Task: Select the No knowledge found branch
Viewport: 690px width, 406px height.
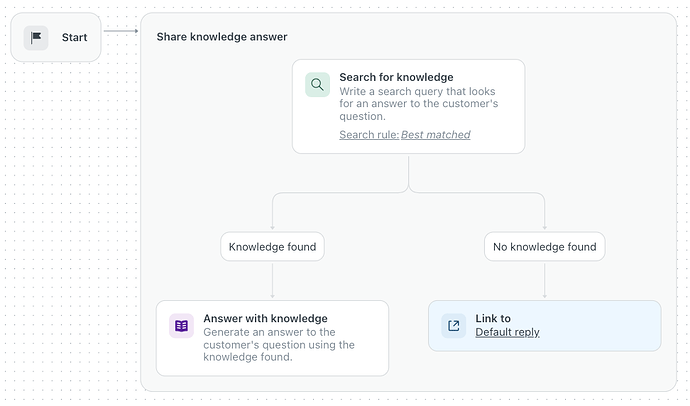Action: coord(545,247)
